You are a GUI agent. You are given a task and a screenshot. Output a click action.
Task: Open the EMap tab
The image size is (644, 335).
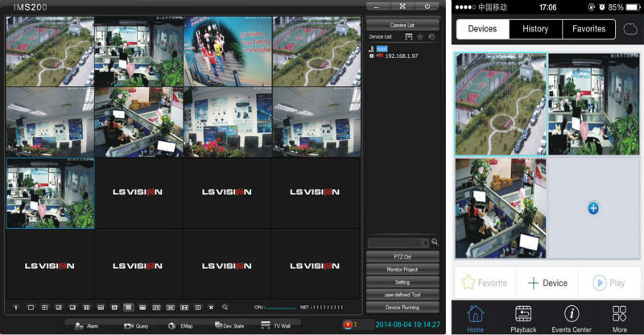pyautogui.click(x=180, y=326)
